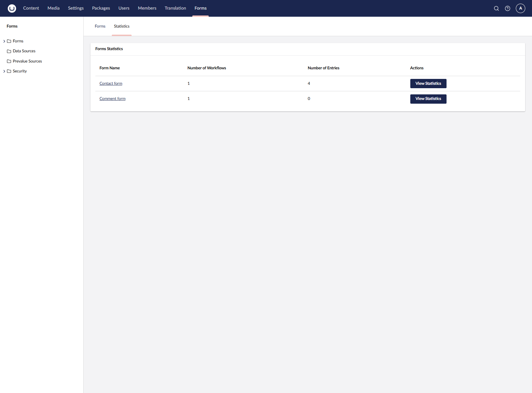Go to the Settings section
Screen dimensions: 532x393
76,8
